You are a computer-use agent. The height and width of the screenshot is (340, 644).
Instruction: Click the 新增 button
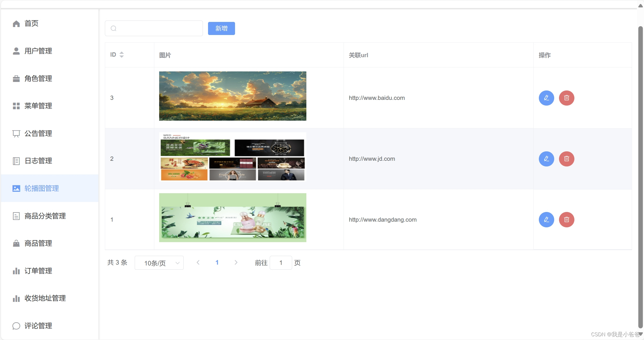click(221, 28)
